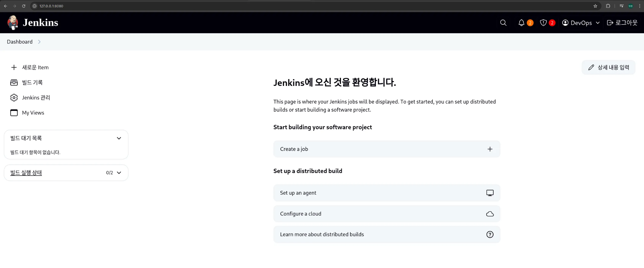
Task: Click the browser profile avatar icon
Action: point(630,6)
